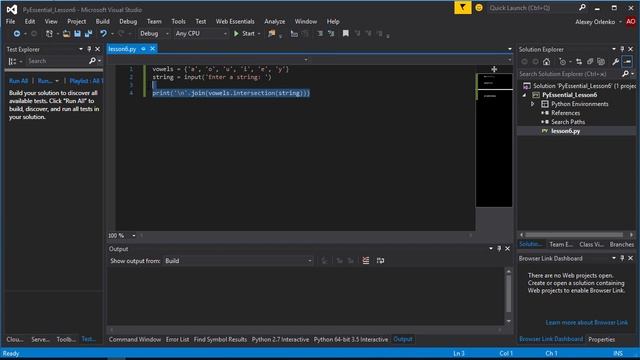Open the Web Essentials menu
Viewport: 640px width, 360px height.
point(235,21)
